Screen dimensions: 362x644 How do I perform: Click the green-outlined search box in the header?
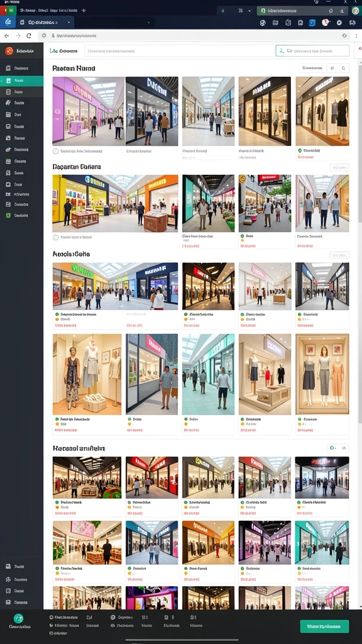tap(312, 51)
